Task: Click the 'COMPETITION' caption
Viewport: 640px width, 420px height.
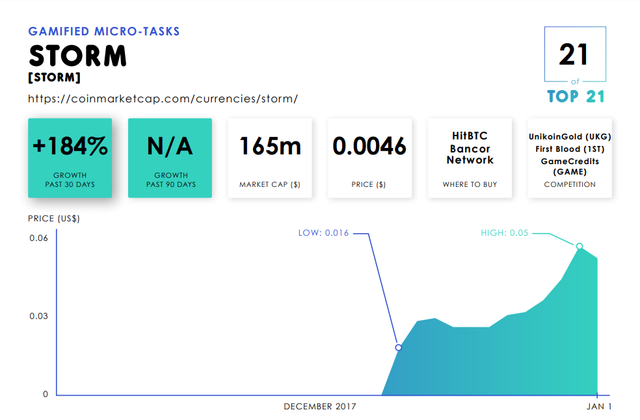Action: [570, 184]
